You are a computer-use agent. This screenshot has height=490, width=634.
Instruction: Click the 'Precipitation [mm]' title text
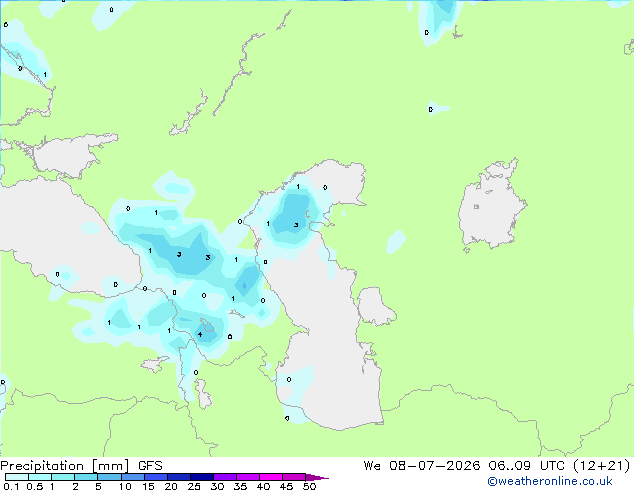65,466
